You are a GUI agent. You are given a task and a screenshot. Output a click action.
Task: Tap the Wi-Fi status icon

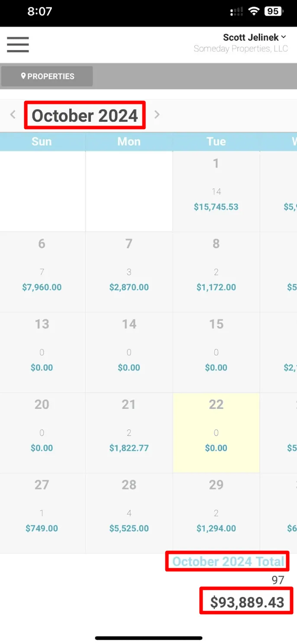pos(254,12)
